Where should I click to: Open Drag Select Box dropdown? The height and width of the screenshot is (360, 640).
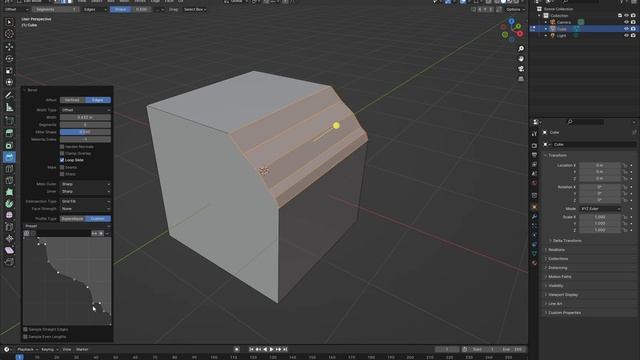point(195,9)
